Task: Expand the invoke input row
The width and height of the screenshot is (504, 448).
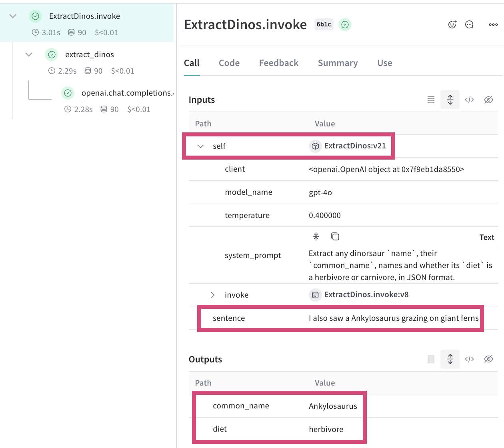Action: click(213, 295)
